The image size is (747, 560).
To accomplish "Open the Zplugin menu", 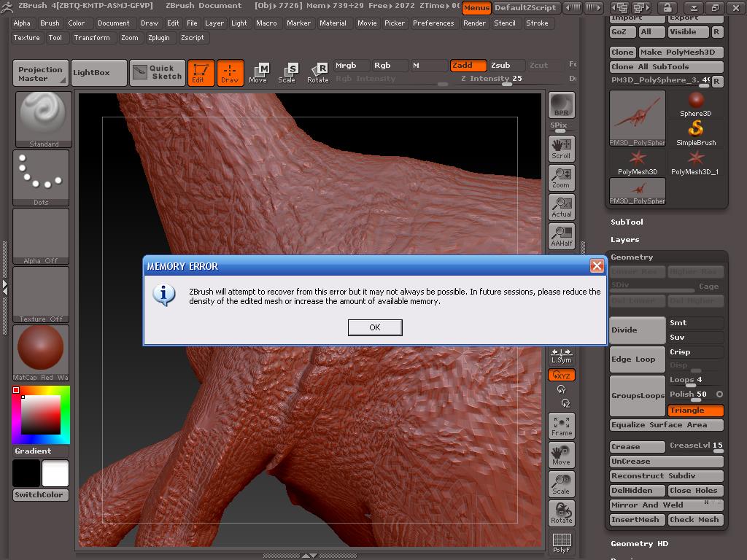I will (158, 38).
